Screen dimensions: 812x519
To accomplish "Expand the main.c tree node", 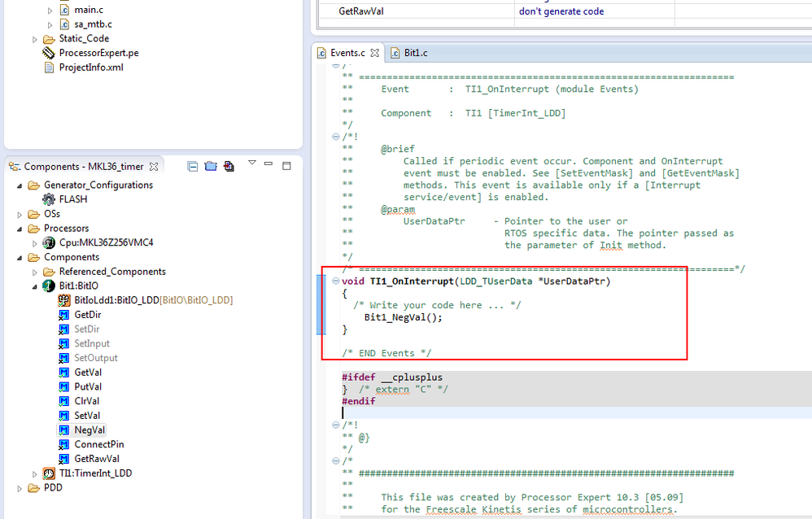I will pyautogui.click(x=50, y=11).
